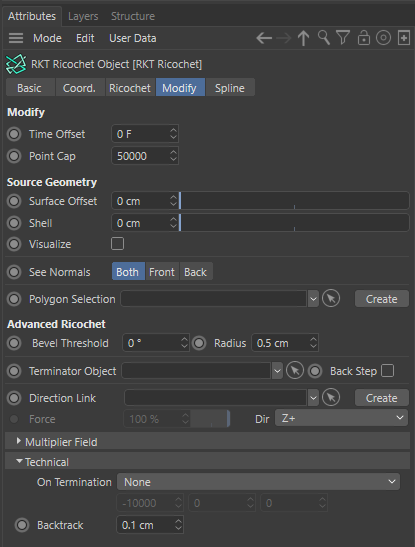The width and height of the screenshot is (415, 547).
Task: Click the Surface Offset slider track
Action: [x=294, y=201]
